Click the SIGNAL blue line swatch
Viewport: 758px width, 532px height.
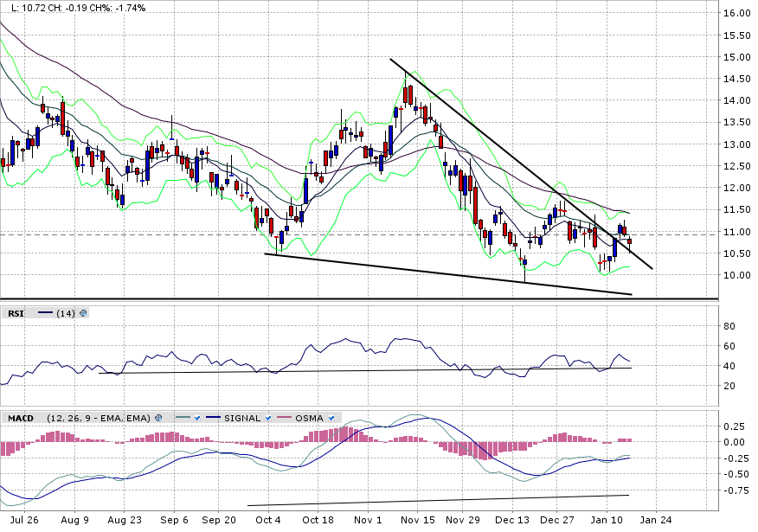pyautogui.click(x=212, y=418)
